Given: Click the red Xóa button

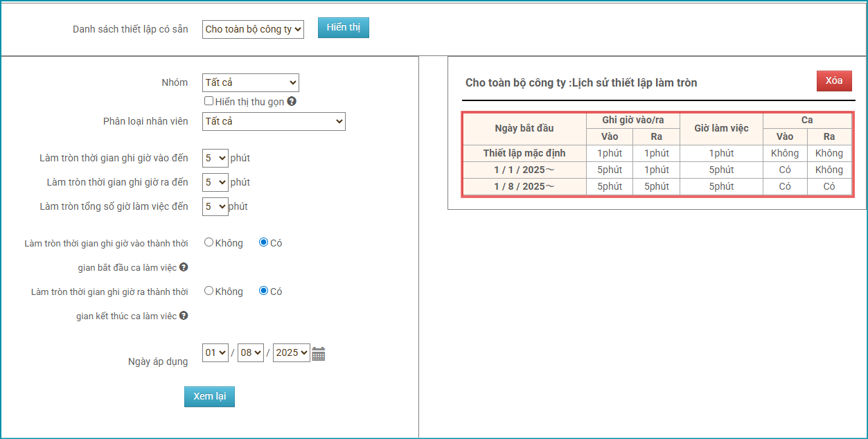Looking at the screenshot, I should click(x=834, y=81).
